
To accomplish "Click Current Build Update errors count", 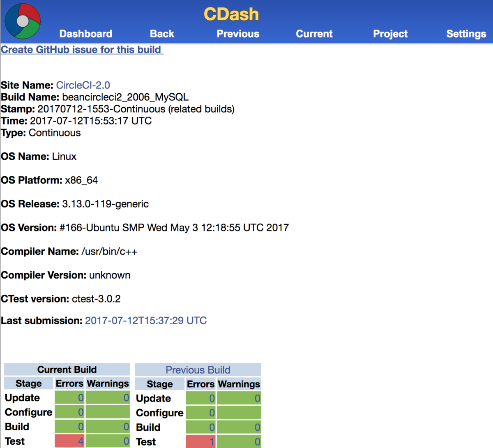I will (69, 397).
